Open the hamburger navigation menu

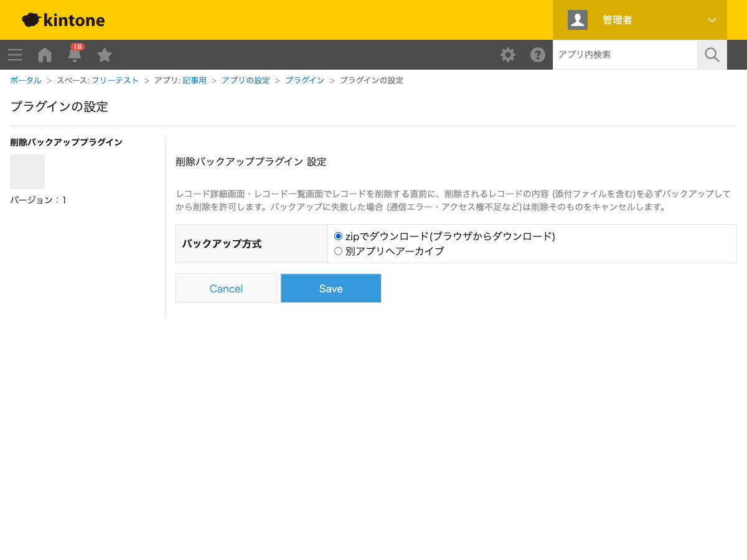15,55
